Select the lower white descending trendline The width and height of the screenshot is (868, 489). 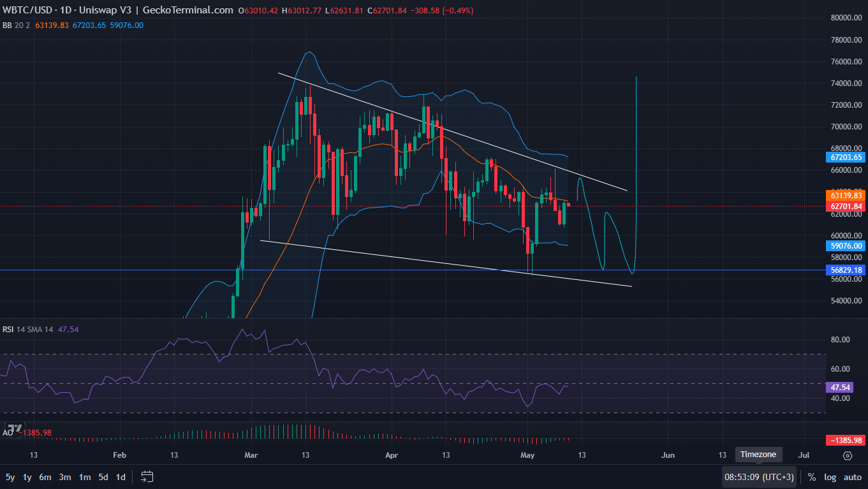[446, 263]
